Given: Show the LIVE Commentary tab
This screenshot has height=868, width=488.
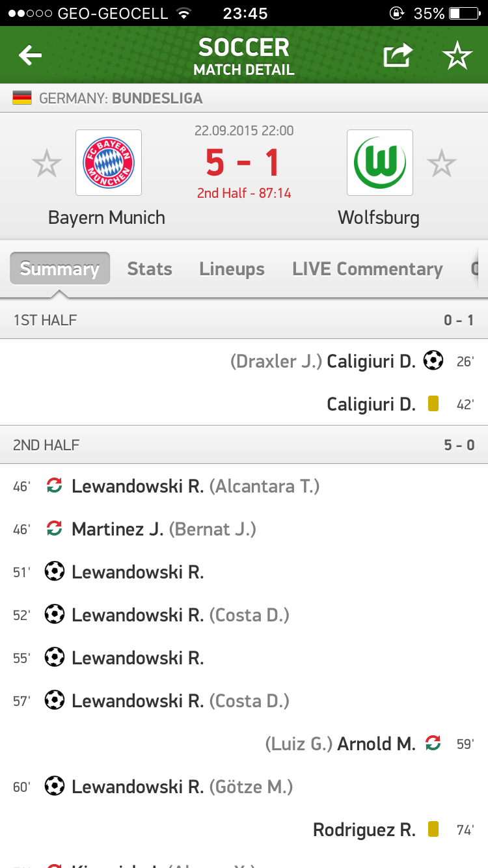Looking at the screenshot, I should tap(368, 269).
